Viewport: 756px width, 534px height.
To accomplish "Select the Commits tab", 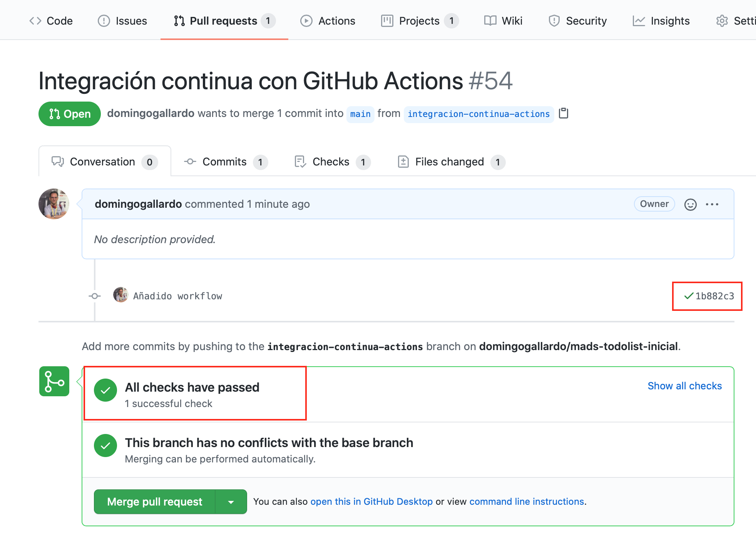I will 226,162.
